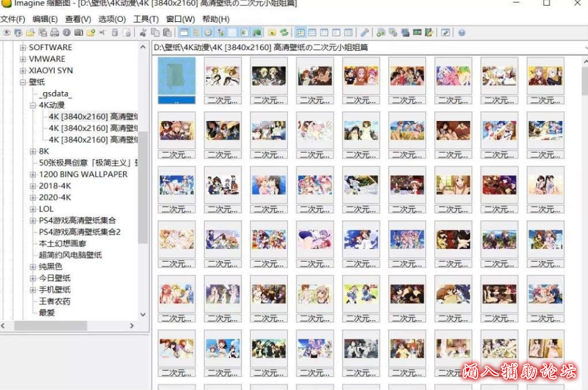Click the slideshow icon next to the eye

18,33
